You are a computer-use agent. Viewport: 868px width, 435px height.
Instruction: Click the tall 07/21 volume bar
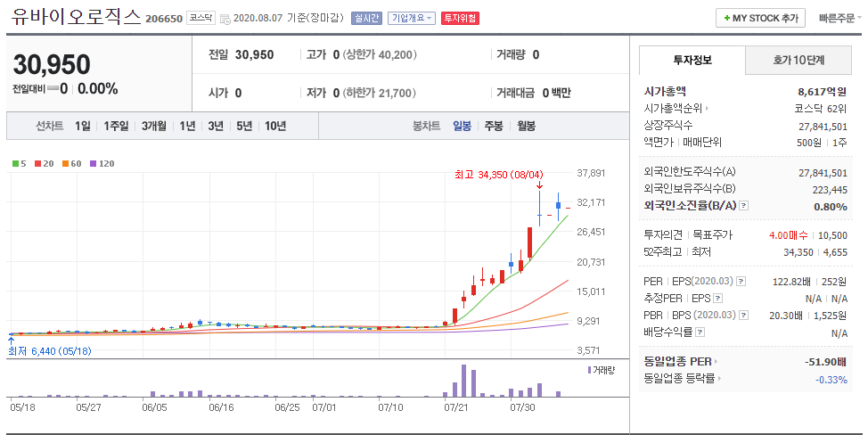[x=464, y=381]
